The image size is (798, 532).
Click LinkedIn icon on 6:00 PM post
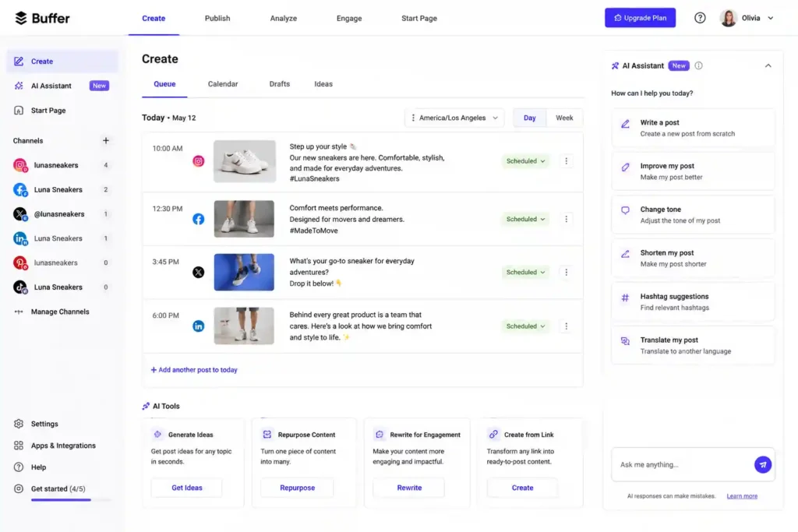click(199, 326)
